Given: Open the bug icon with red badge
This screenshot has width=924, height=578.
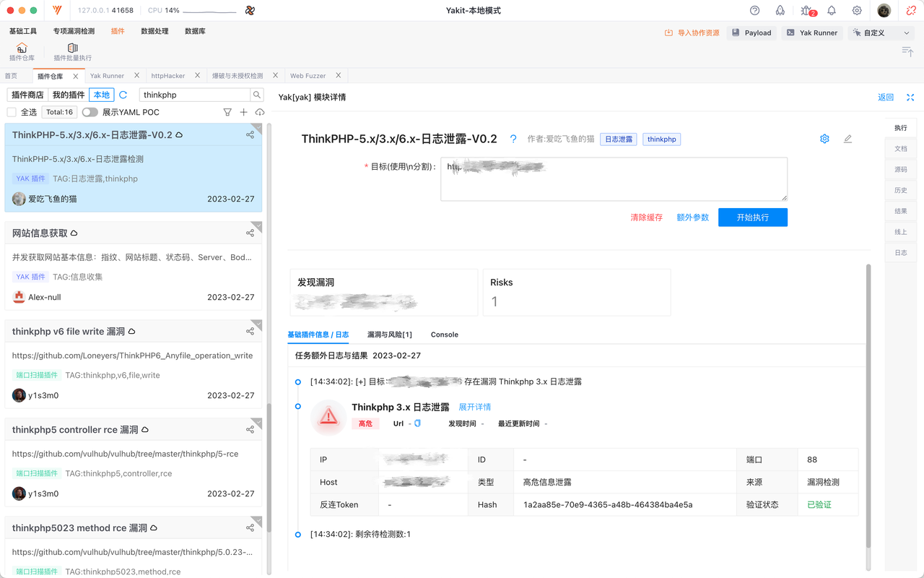Looking at the screenshot, I should pyautogui.click(x=807, y=11).
